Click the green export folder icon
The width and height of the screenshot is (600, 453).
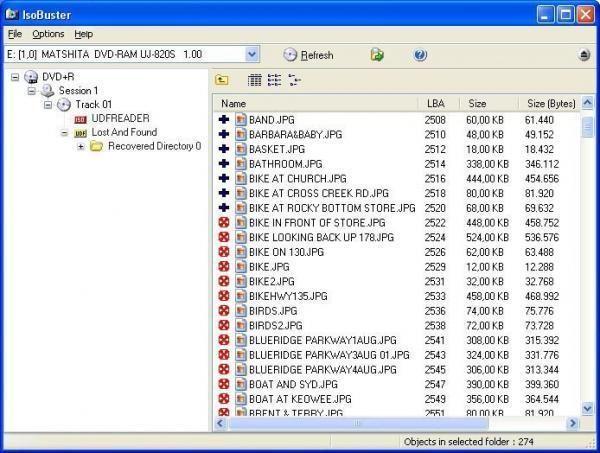[377, 55]
